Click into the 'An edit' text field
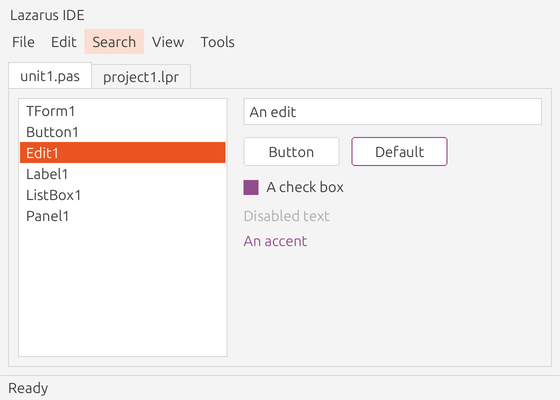This screenshot has height=400, width=560. (x=392, y=112)
